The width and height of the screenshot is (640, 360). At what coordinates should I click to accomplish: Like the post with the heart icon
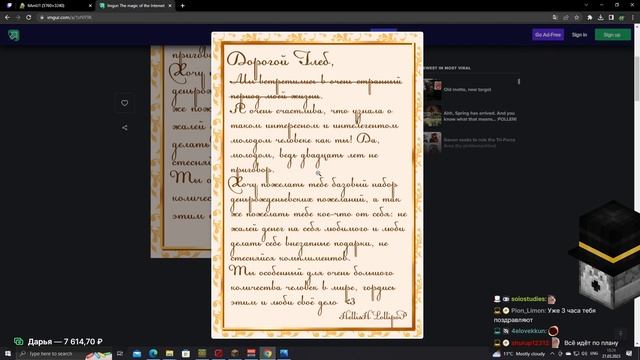pos(124,103)
